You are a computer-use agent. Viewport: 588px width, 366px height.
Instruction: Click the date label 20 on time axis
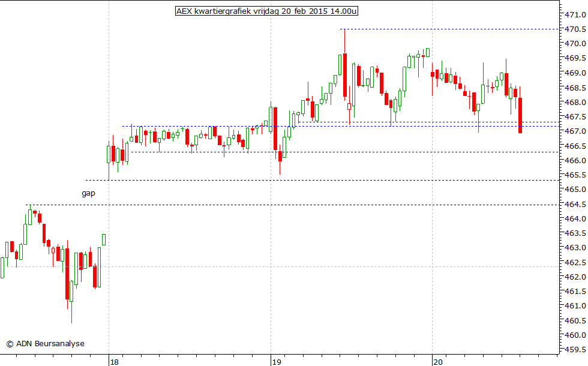pos(437,362)
